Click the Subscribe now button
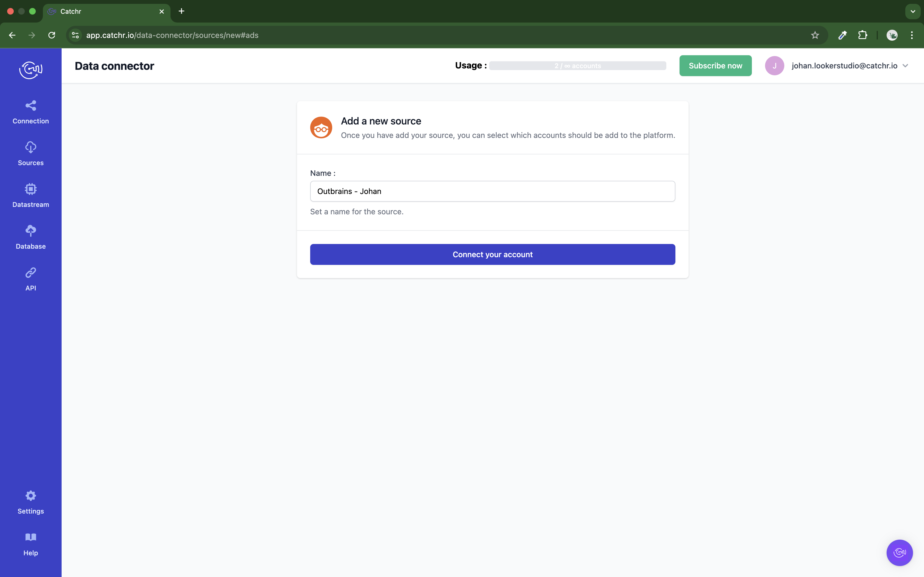 tap(715, 66)
